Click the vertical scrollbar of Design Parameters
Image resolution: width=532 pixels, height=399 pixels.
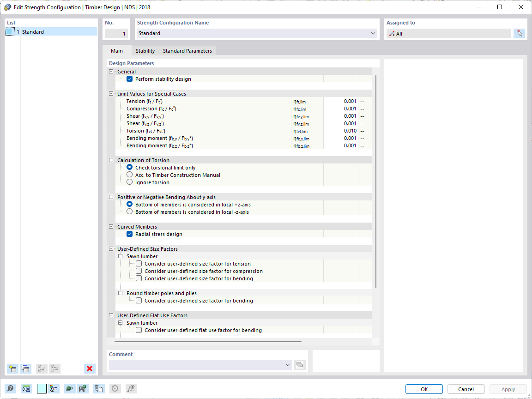(376, 181)
